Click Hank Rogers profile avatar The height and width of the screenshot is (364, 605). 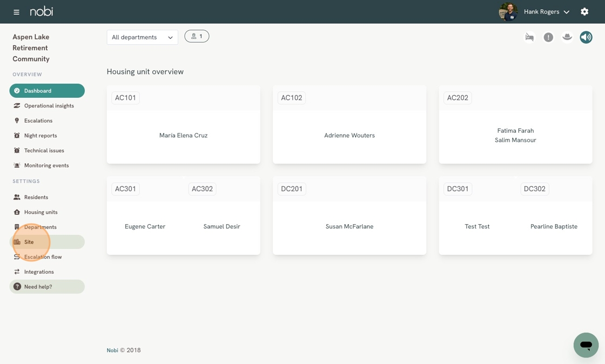pyautogui.click(x=508, y=11)
